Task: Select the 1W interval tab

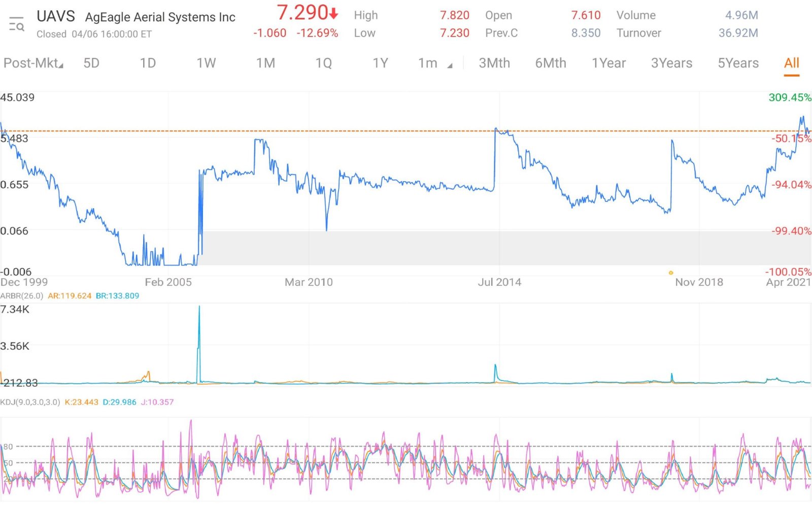Action: point(206,63)
